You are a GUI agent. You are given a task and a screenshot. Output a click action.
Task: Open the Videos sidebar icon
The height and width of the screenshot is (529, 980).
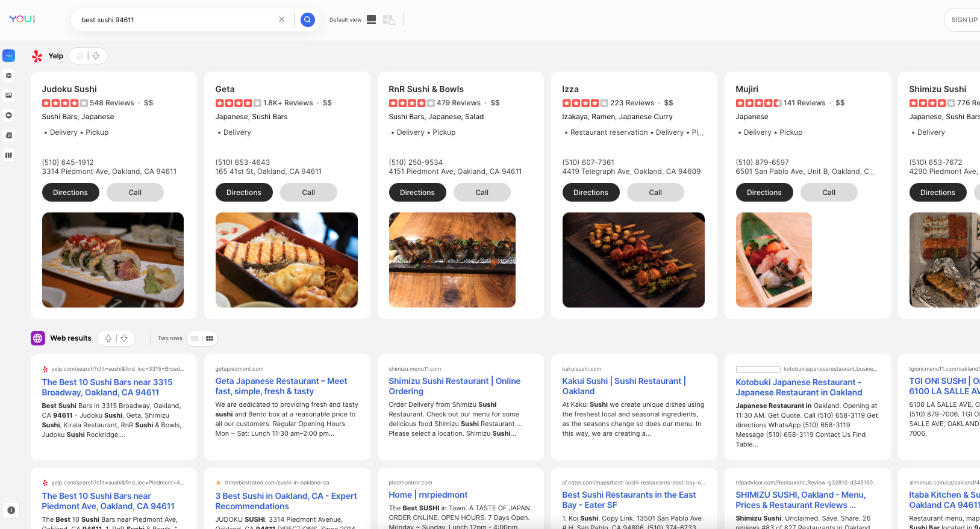click(8, 115)
